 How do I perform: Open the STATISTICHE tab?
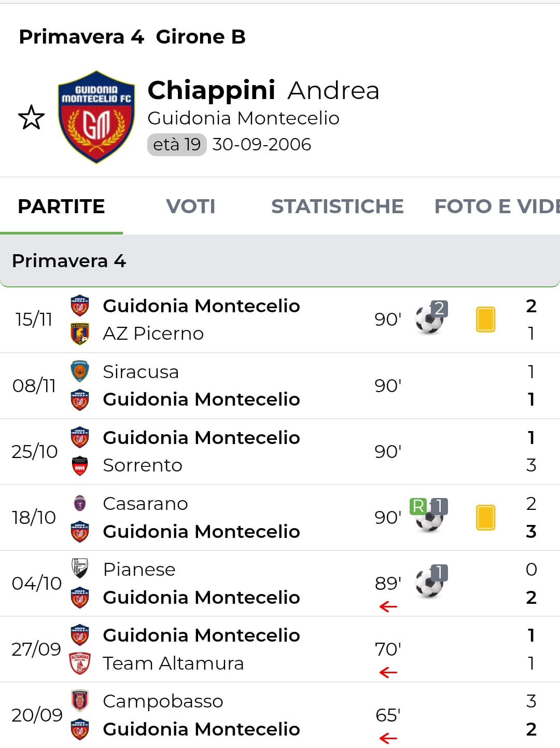[337, 206]
